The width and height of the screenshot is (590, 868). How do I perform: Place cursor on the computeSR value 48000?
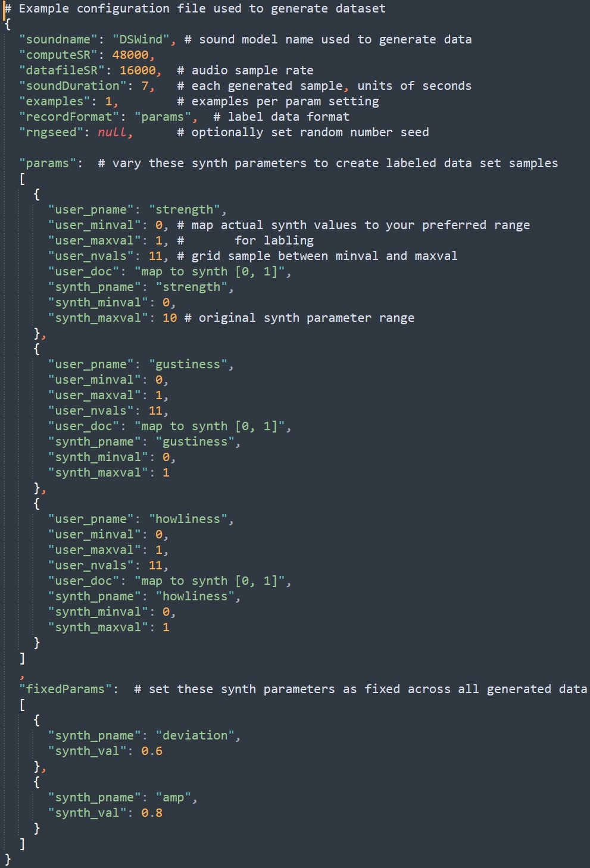(130, 55)
